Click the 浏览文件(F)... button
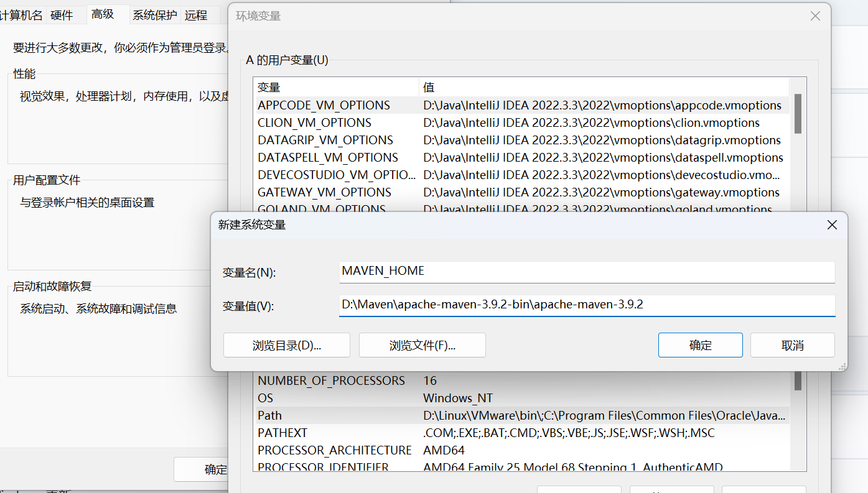868x493 pixels. point(422,345)
